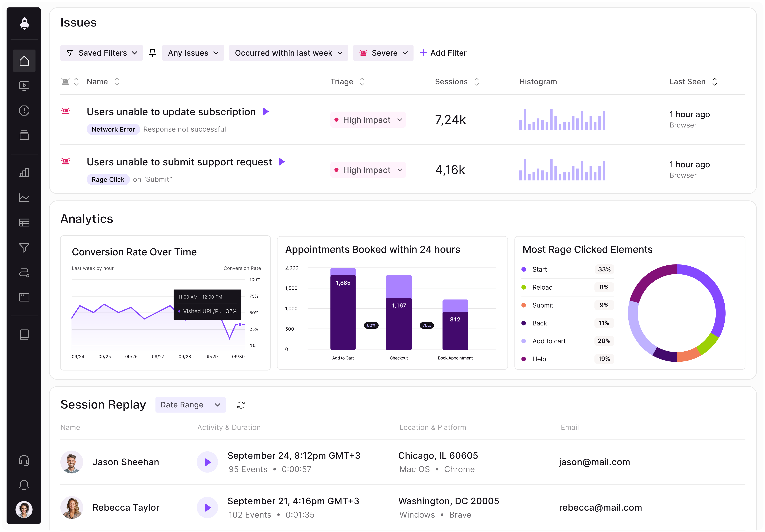The image size is (765, 532).
Task: Open the issues alert icon in sidebar
Action: [24, 111]
